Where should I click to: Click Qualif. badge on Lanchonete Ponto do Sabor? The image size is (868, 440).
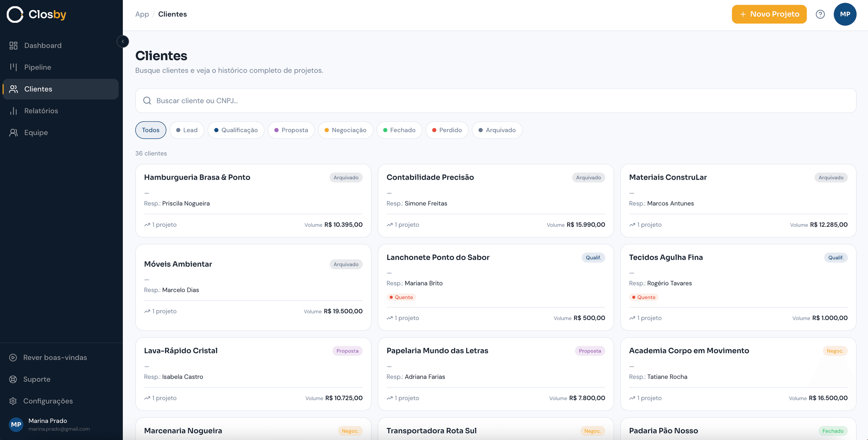click(593, 258)
